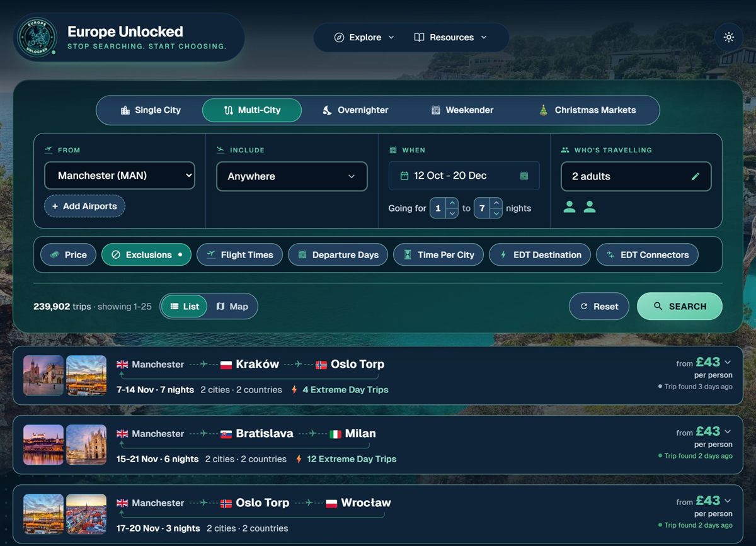756x546 pixels.
Task: Open the EDT Destination filter
Action: pos(540,254)
